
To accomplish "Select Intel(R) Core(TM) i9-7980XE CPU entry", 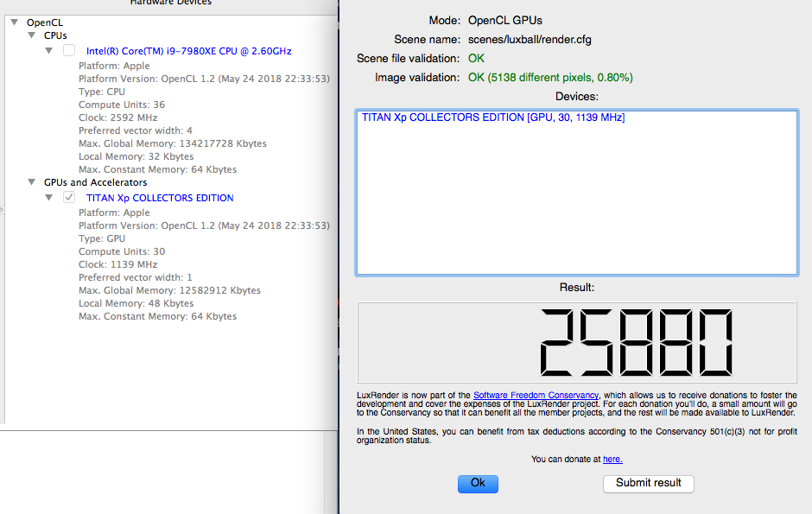I will point(188,51).
